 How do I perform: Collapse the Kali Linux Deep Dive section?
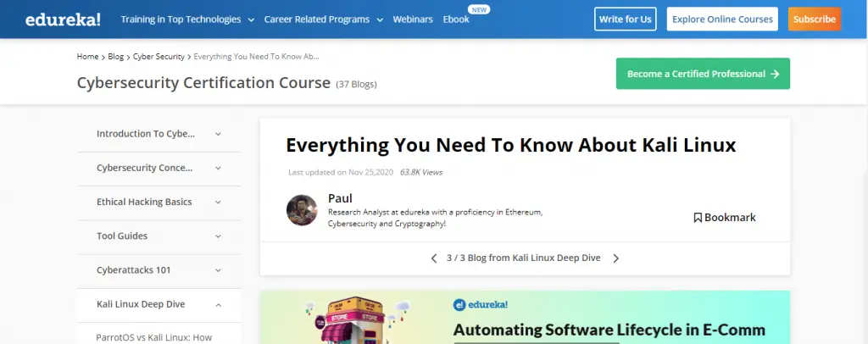(218, 304)
